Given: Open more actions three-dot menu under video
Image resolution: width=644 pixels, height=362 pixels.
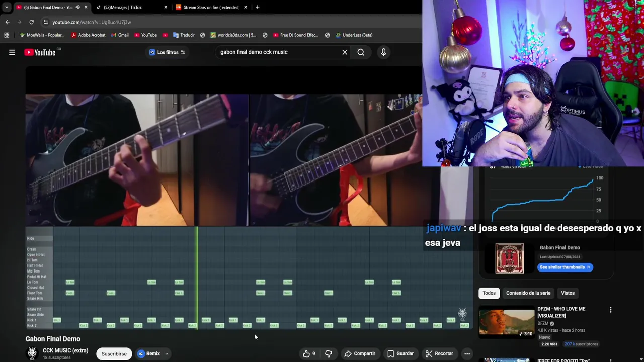Looking at the screenshot, I should coord(467,353).
